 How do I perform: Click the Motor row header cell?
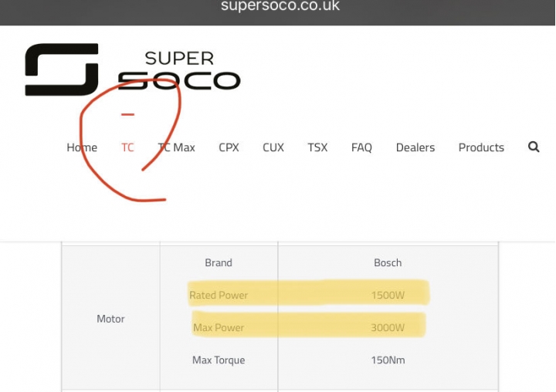110,319
